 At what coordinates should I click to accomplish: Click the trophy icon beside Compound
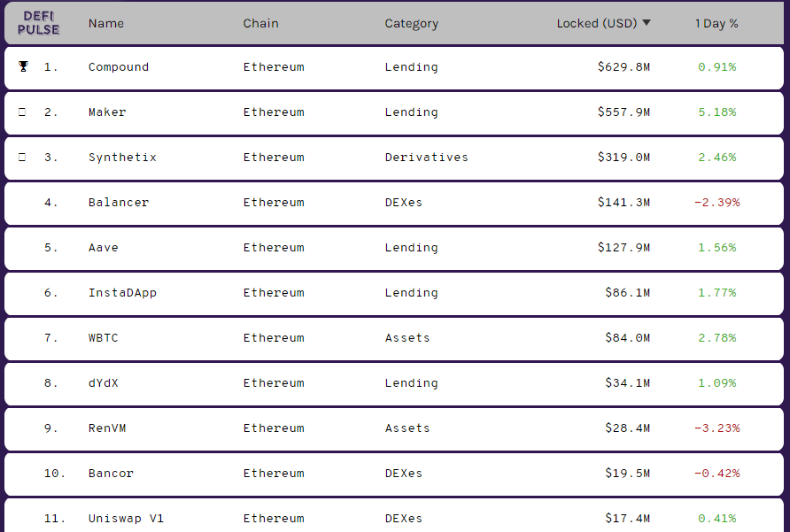23,66
